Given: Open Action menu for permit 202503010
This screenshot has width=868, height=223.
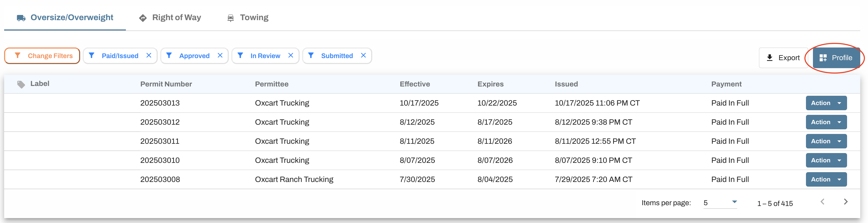Looking at the screenshot, I should pos(826,161).
